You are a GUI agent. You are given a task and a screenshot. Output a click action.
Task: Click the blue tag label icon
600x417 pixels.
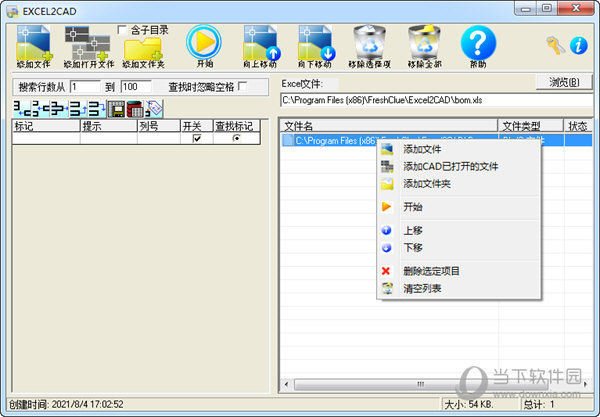pos(154,109)
